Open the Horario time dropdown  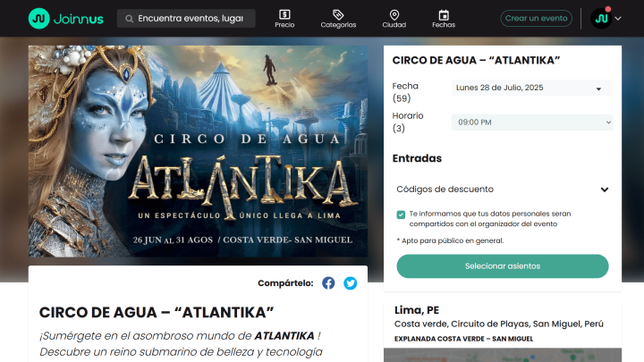point(532,122)
